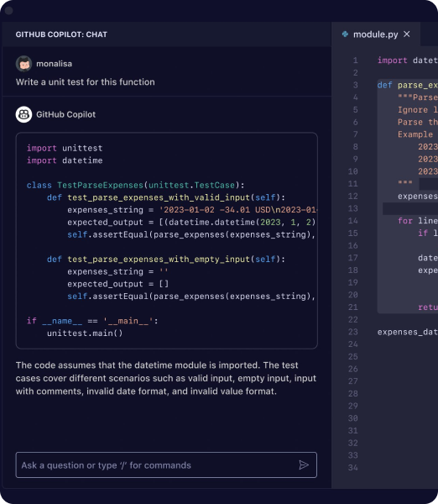Screen dimensions: 438x504
Task: Click 'Write a unit test for this function' message
Action: click(85, 82)
